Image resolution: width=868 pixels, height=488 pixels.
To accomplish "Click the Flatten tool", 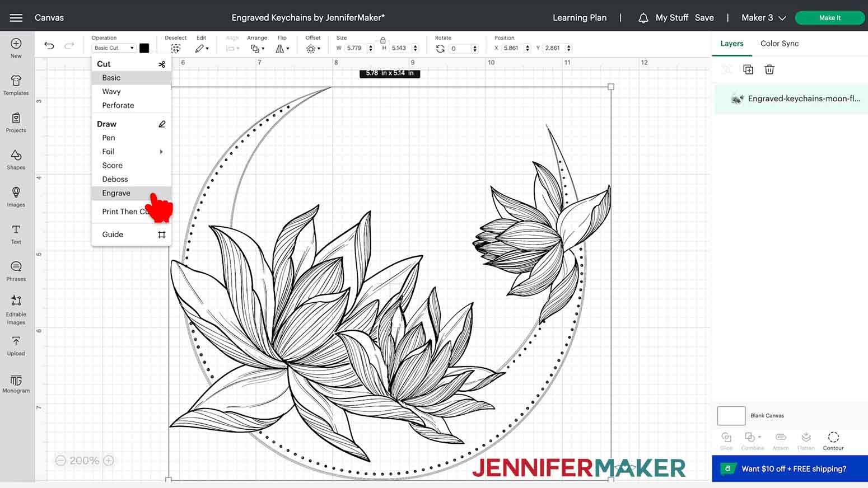I will coord(806,441).
